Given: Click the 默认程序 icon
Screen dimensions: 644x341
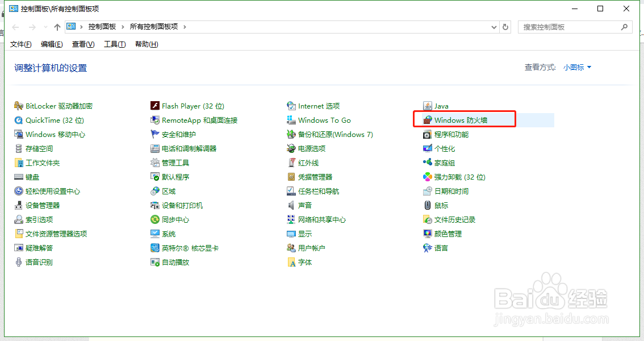Looking at the screenshot, I should [x=155, y=177].
